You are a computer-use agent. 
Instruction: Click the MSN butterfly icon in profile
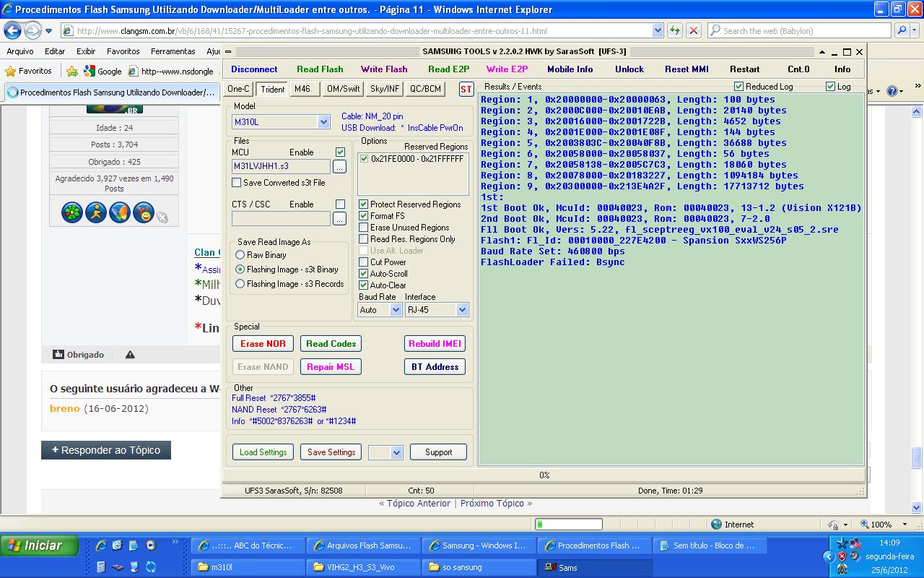point(120,212)
